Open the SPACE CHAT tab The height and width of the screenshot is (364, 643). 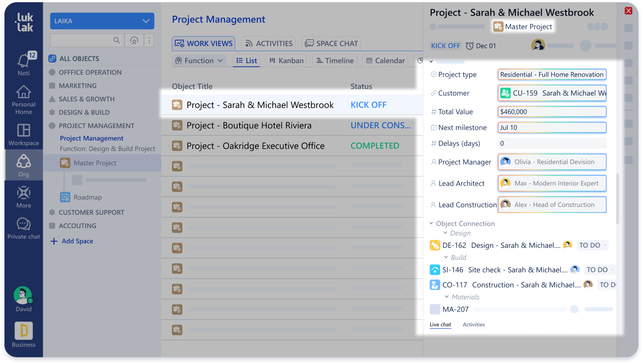click(331, 44)
